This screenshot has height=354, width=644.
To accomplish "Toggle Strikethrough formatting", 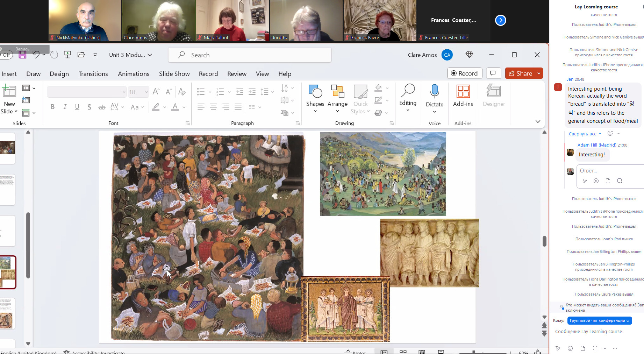I will (x=102, y=107).
